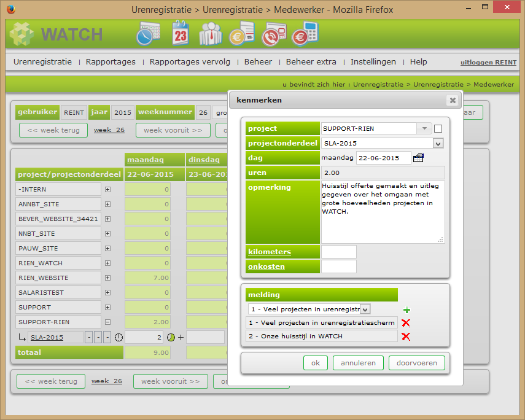Image resolution: width=525 pixels, height=420 pixels.
Task: Click the calendar picker next to date field
Action: (419, 158)
